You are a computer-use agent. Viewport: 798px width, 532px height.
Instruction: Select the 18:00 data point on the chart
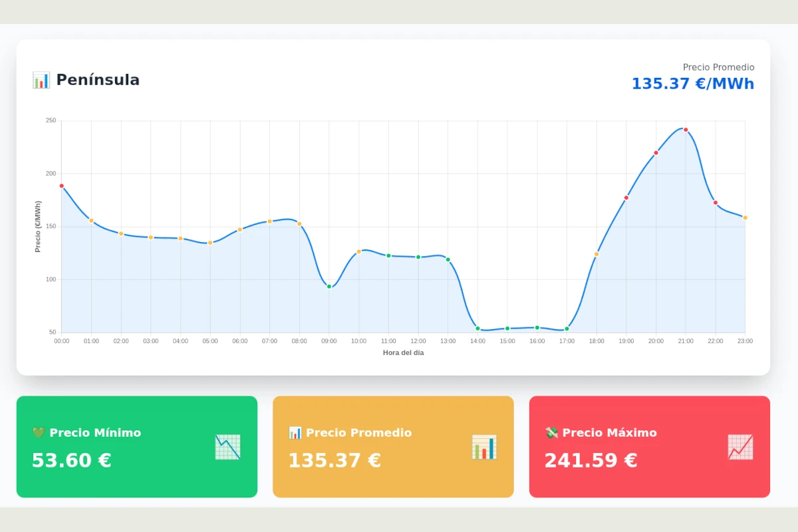coord(597,254)
